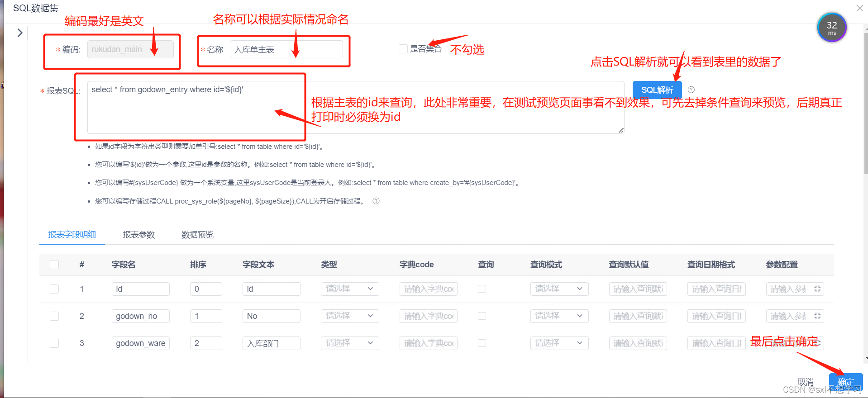Click the 确定 button
The width and height of the screenshot is (868, 398).
click(846, 382)
